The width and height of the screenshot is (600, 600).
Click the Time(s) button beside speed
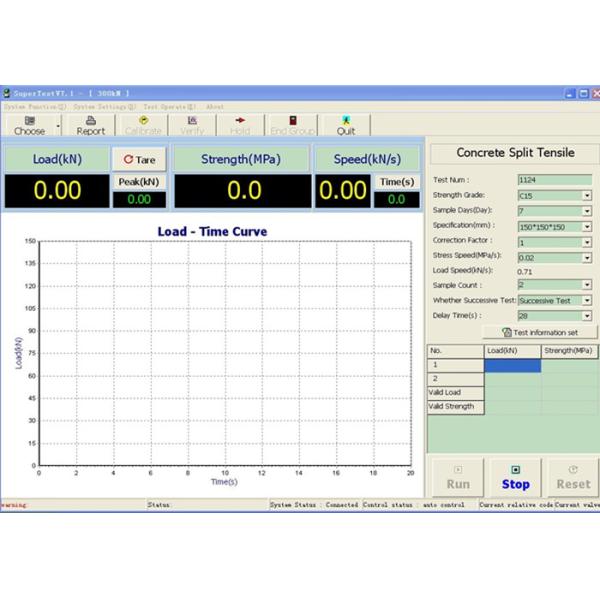(x=397, y=181)
